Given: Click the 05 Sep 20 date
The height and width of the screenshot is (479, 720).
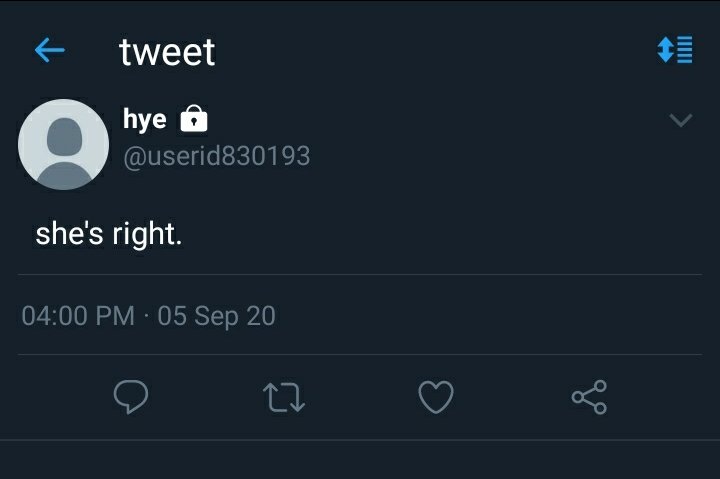Looking at the screenshot, I should (x=216, y=316).
